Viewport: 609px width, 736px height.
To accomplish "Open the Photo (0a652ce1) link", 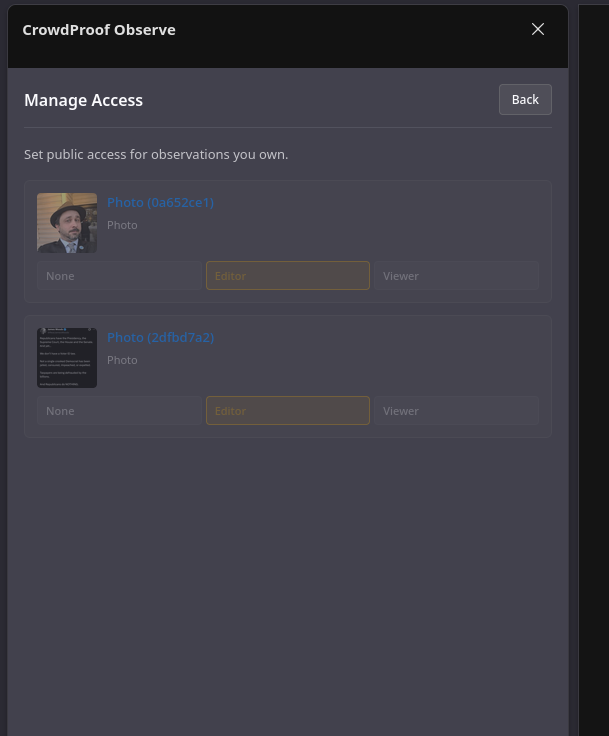I will [x=160, y=203].
